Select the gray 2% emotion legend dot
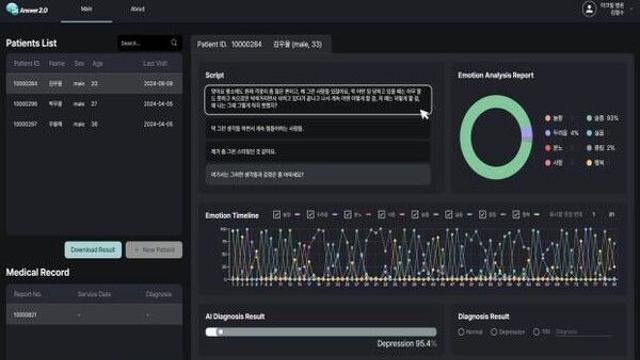The width and height of the screenshot is (640, 360). pos(589,148)
